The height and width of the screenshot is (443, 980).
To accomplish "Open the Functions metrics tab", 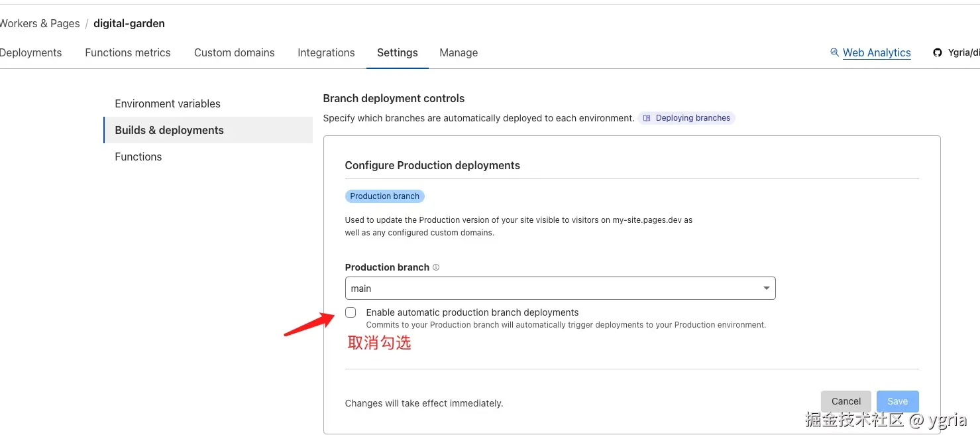I will click(128, 52).
